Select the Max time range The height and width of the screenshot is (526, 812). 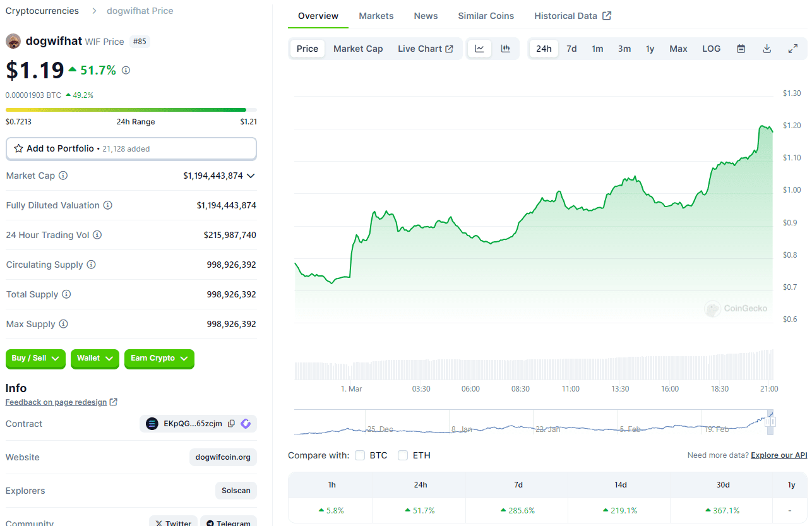tap(678, 49)
